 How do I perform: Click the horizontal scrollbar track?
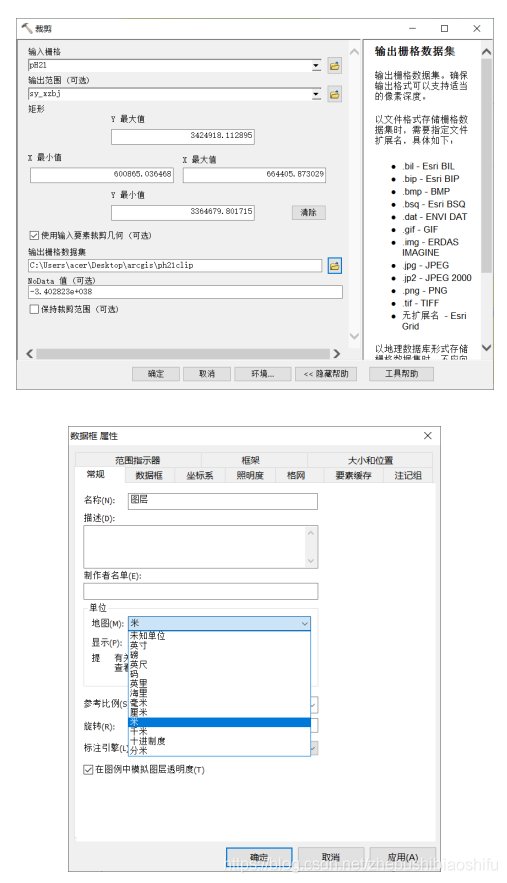[x=183, y=354]
